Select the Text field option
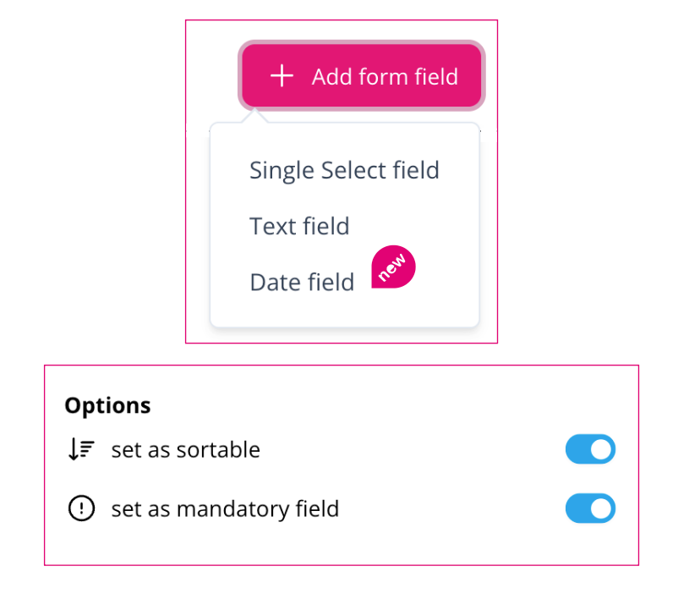The width and height of the screenshot is (700, 599). click(299, 226)
